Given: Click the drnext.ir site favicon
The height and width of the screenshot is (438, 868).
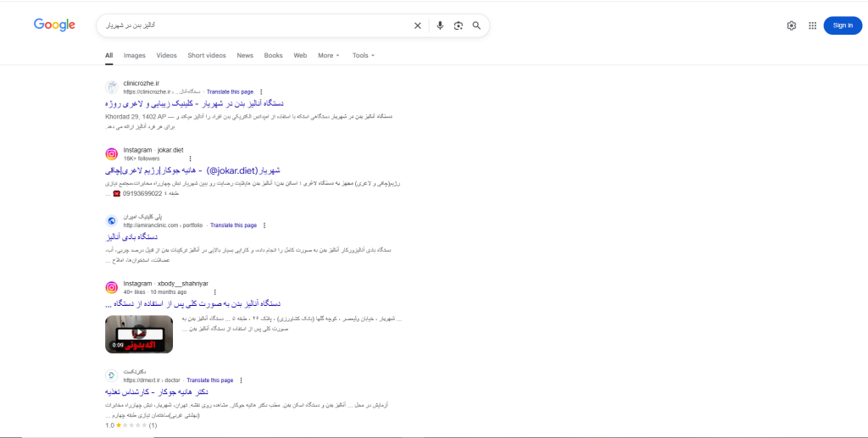Looking at the screenshot, I should click(112, 376).
